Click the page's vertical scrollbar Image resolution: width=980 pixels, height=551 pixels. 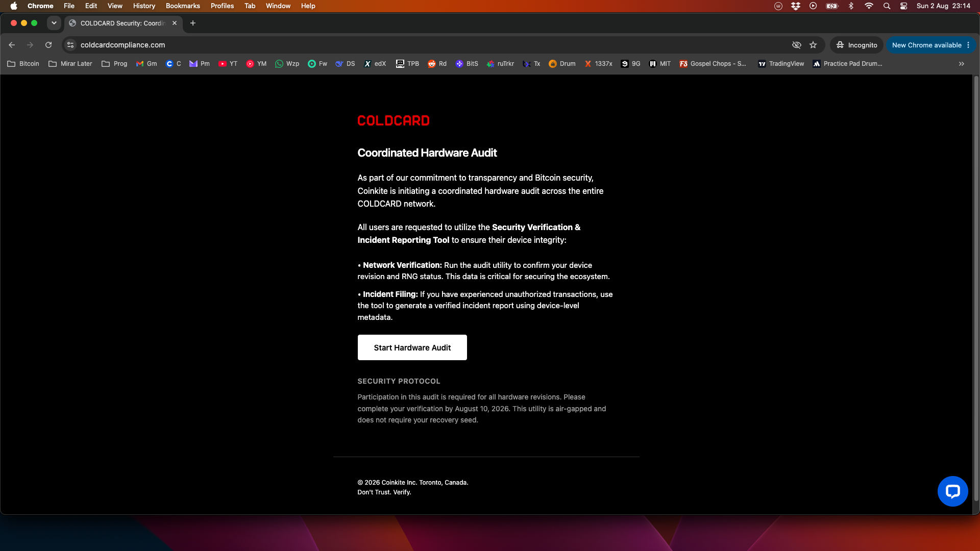click(976, 288)
